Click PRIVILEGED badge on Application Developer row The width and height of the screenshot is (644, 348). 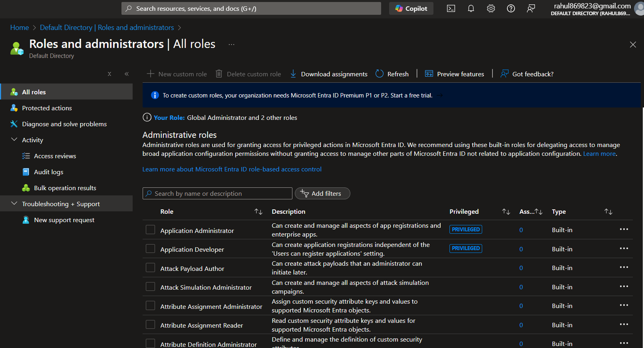[466, 249]
